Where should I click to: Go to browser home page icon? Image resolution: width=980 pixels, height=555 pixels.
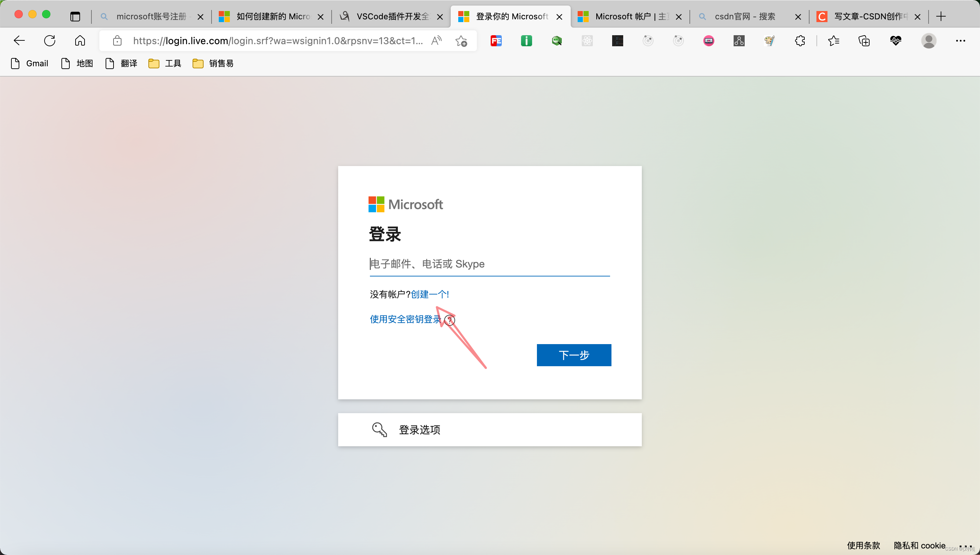[80, 40]
